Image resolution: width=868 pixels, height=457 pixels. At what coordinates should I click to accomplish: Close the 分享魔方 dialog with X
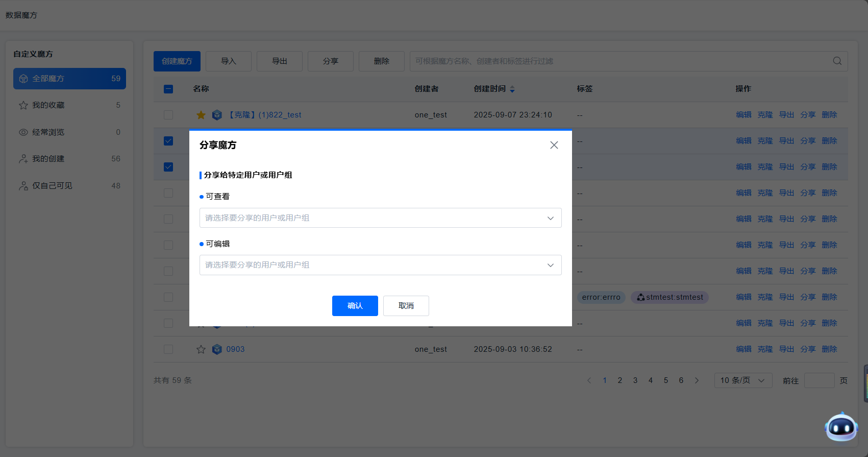(x=554, y=145)
